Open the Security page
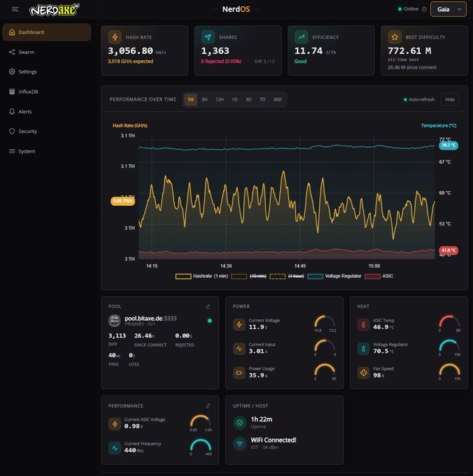The image size is (473, 476). [x=47, y=132]
